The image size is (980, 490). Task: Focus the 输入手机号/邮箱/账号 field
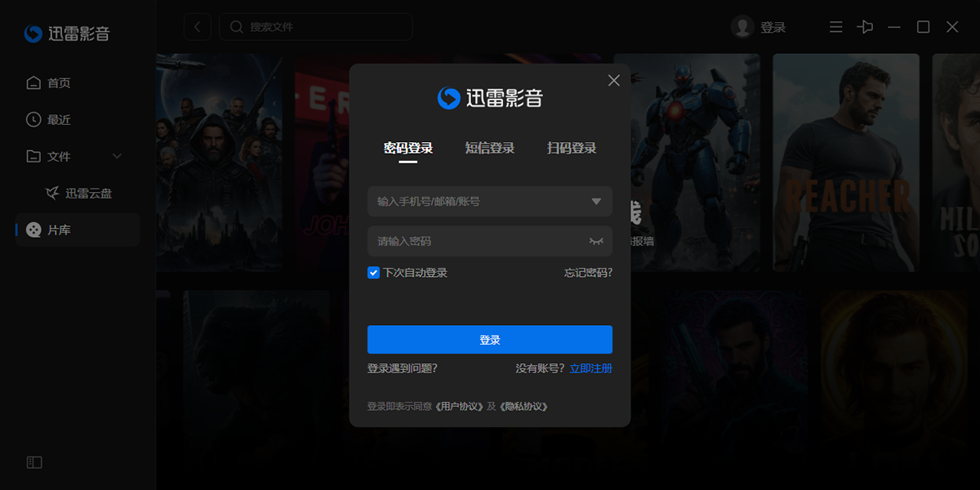[490, 201]
